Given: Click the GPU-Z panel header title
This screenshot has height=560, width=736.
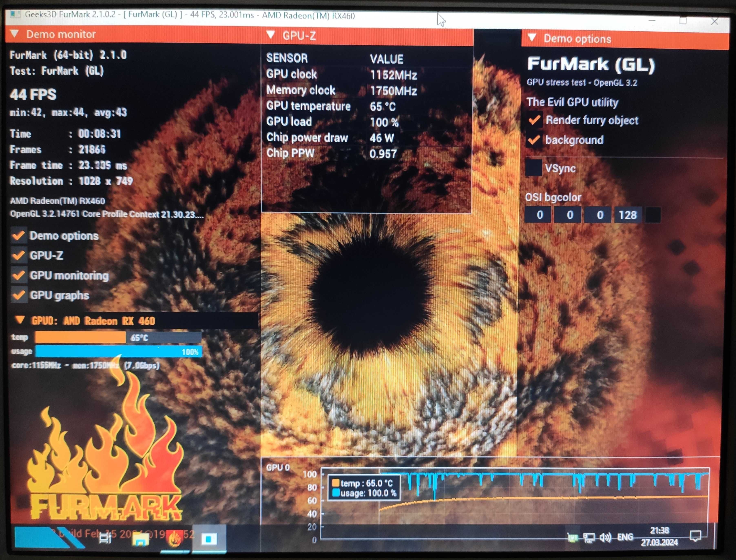Looking at the screenshot, I should coord(299,35).
